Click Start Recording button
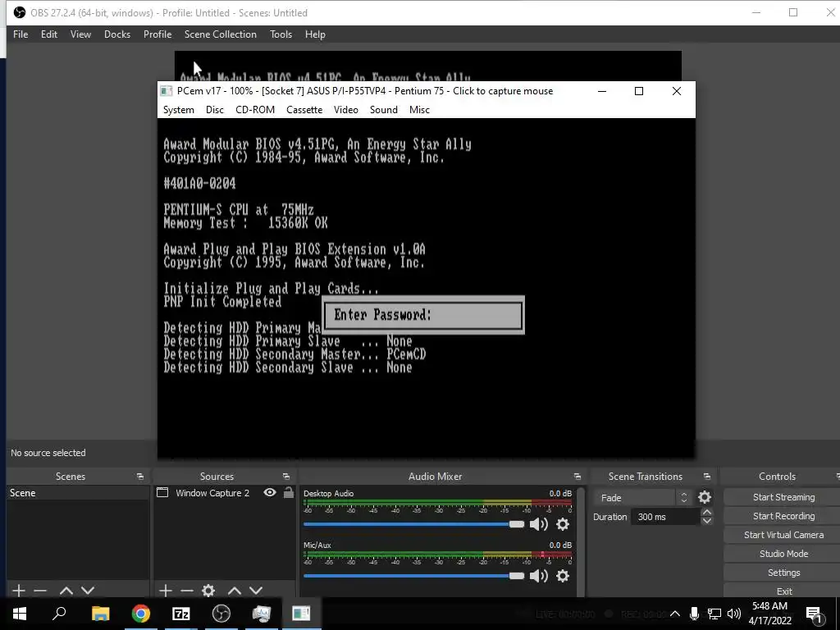The image size is (840, 630). (783, 516)
